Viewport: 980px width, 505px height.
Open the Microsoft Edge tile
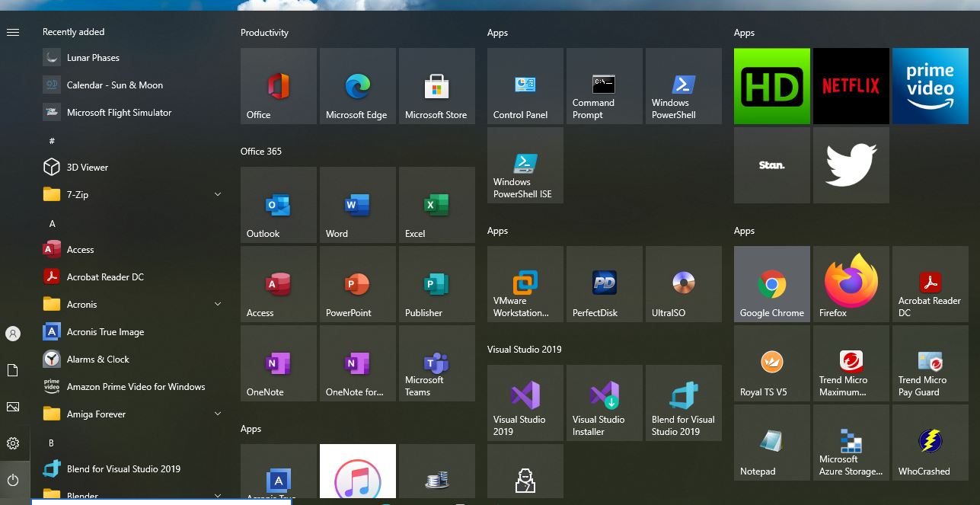point(357,86)
